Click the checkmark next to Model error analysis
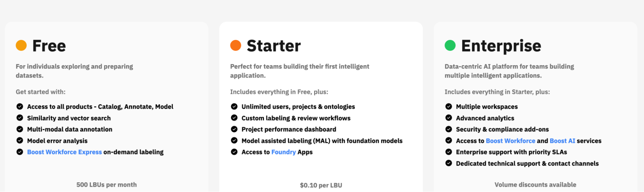The width and height of the screenshot is (644, 192). coord(20,141)
